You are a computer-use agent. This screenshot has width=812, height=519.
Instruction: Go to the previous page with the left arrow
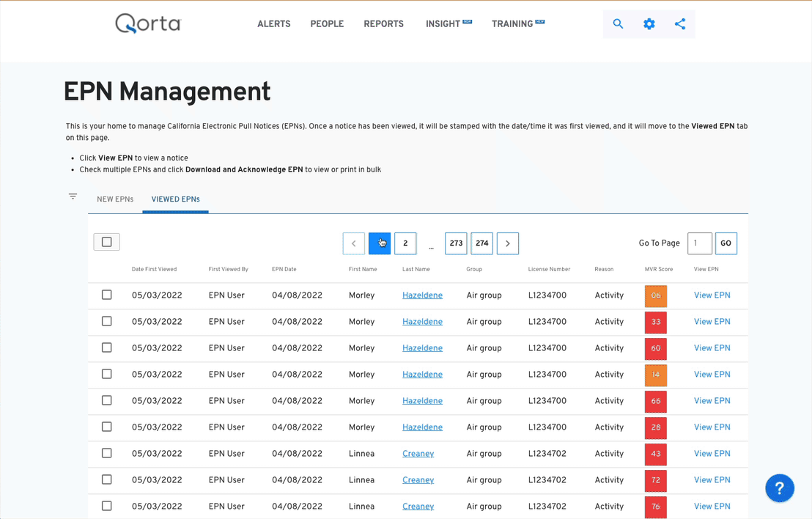(x=353, y=243)
